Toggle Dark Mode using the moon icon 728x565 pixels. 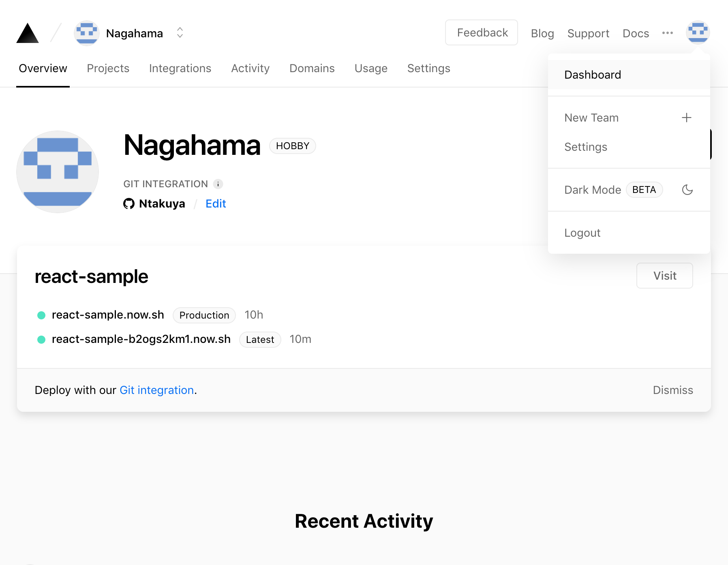[x=687, y=190]
